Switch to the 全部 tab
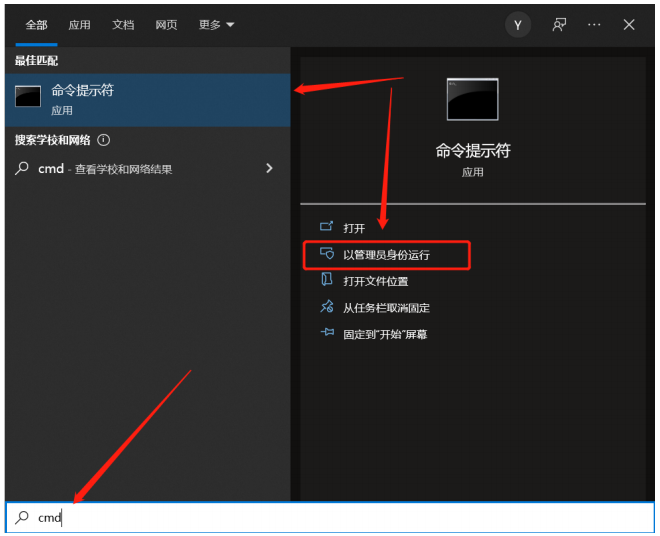The width and height of the screenshot is (660, 536). pos(36,25)
